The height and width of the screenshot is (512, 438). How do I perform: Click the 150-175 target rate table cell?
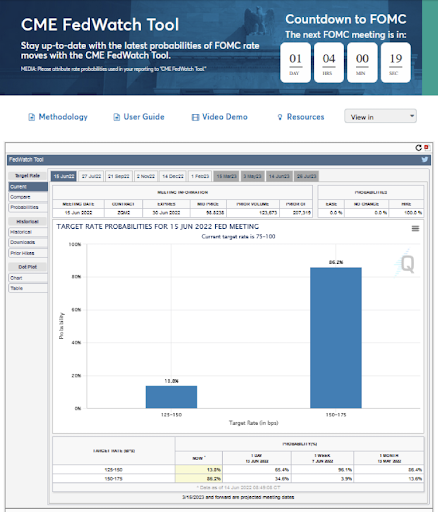click(x=114, y=478)
